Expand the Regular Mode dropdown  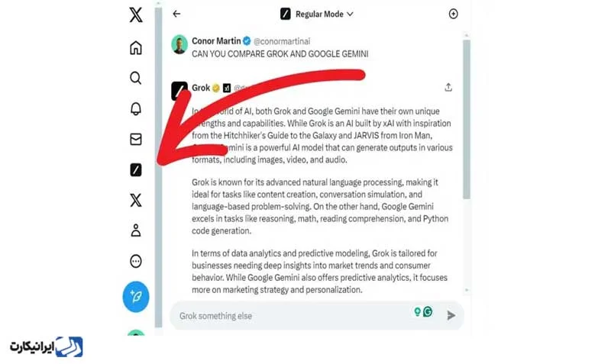point(316,14)
